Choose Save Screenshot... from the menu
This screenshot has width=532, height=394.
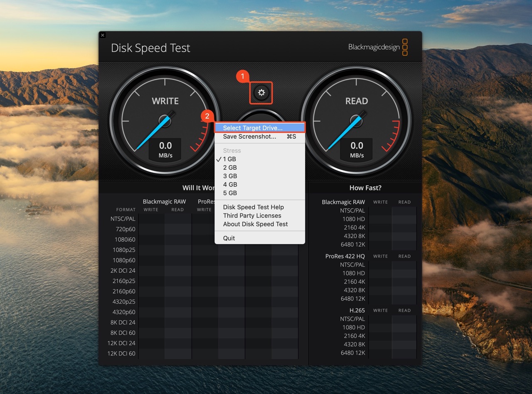coord(260,136)
